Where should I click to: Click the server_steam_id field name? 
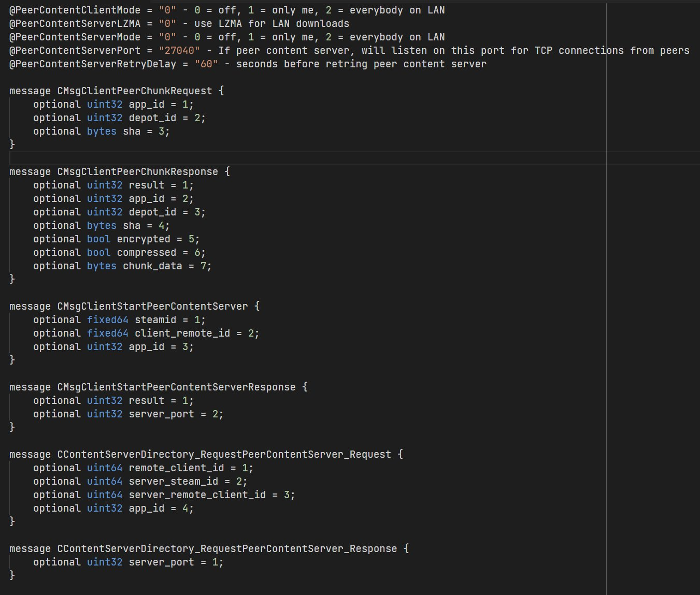[174, 481]
